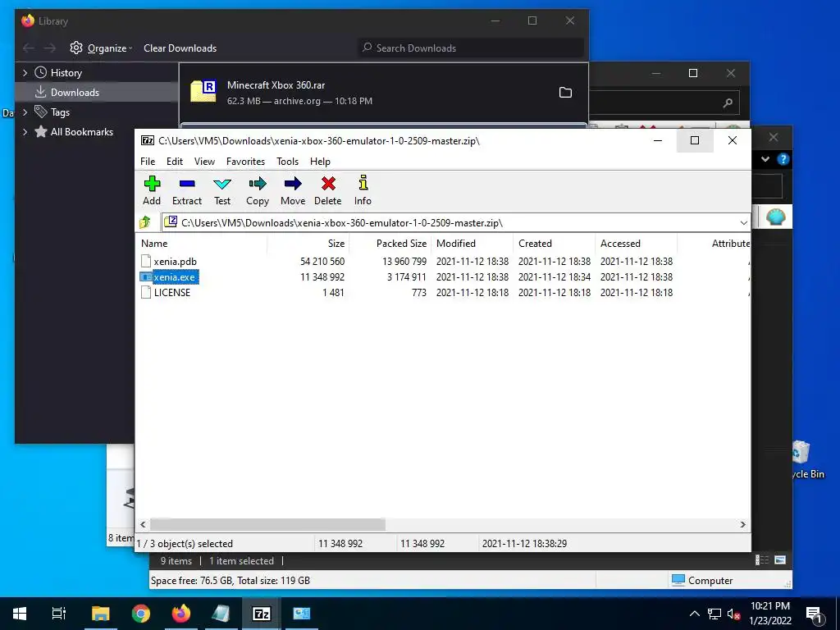Select the LICENSE file
The height and width of the screenshot is (630, 840).
tap(172, 293)
